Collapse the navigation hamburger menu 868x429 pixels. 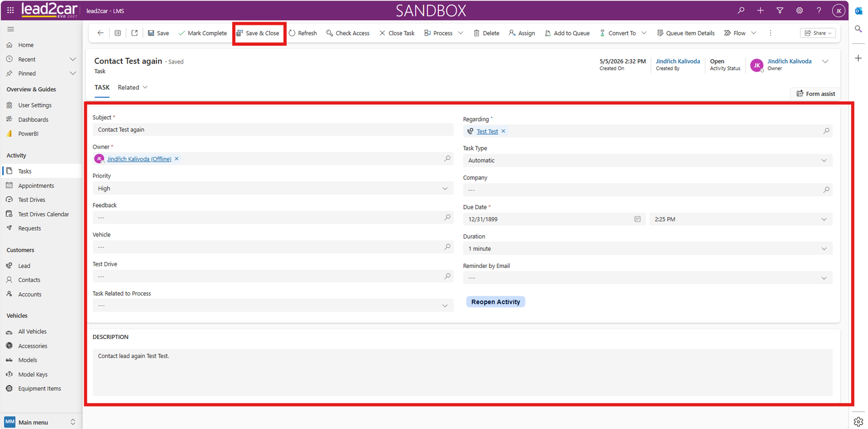(x=10, y=29)
